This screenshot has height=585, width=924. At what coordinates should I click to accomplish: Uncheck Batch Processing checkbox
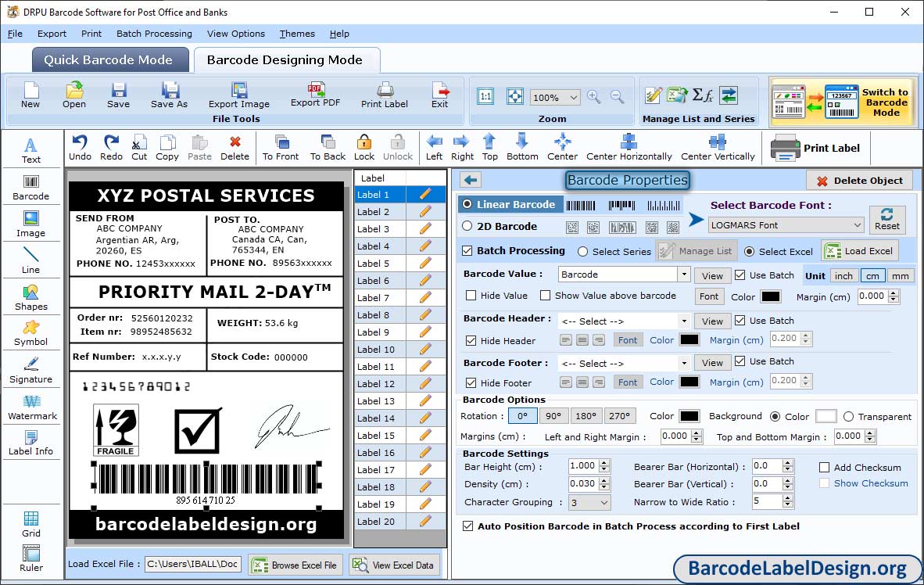point(467,250)
